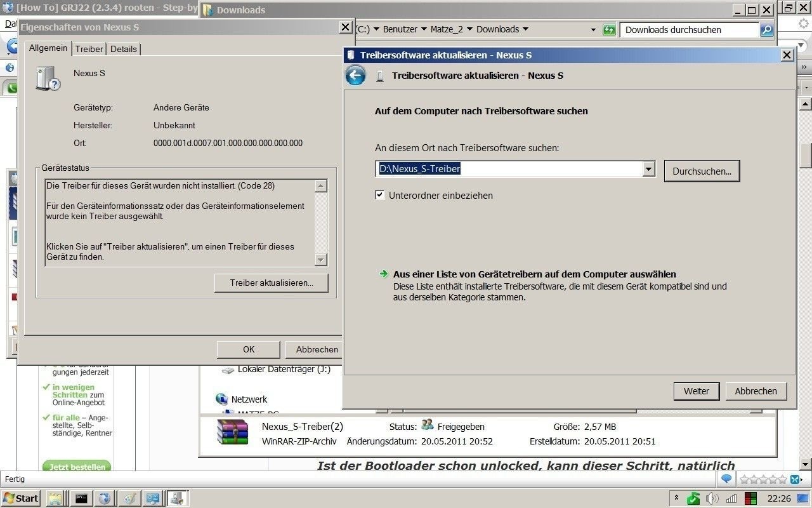Click the network signal tray icon

[731, 498]
